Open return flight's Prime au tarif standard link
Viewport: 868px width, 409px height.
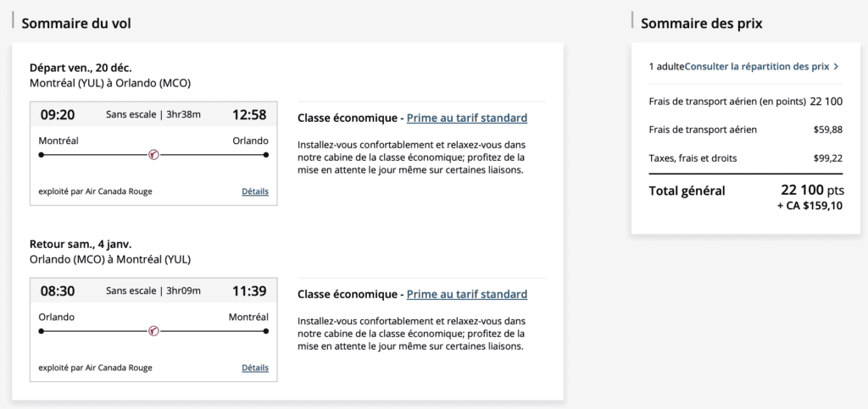pyautogui.click(x=467, y=295)
